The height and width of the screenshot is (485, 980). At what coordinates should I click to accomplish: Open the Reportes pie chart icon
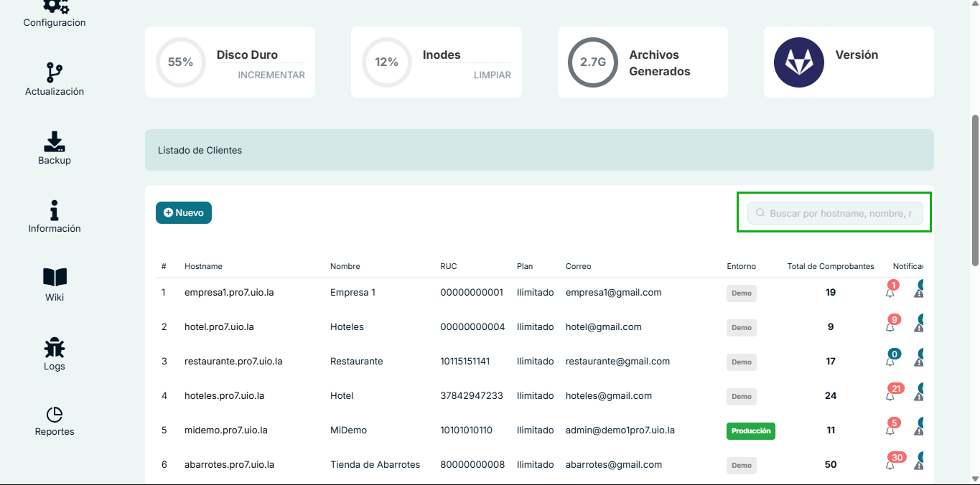55,415
